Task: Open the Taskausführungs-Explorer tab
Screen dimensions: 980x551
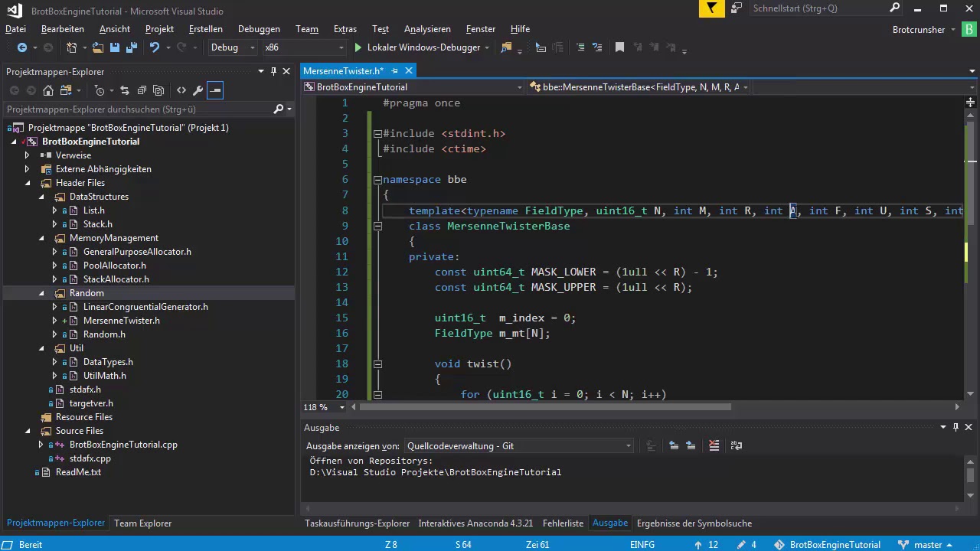Action: [357, 523]
